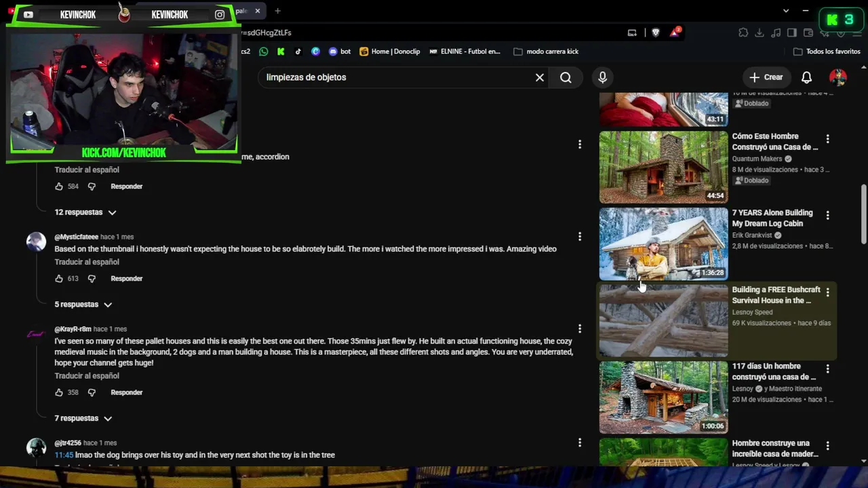Visit the Quantum Makers channel

pos(757,159)
